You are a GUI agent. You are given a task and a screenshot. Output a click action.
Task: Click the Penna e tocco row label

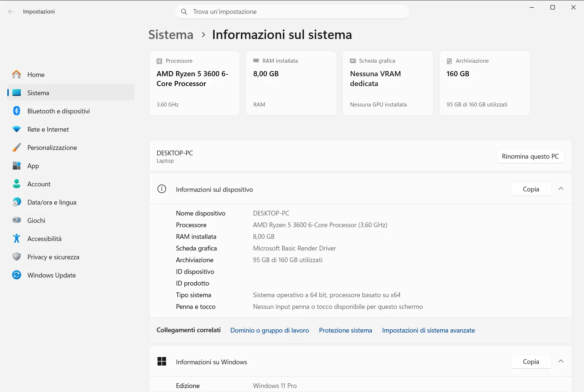pos(196,307)
